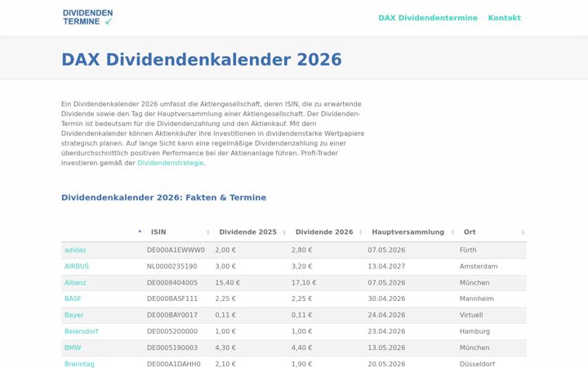Click the location Hamburg
Image resolution: width=588 pixels, height=368 pixels.
coord(474,331)
